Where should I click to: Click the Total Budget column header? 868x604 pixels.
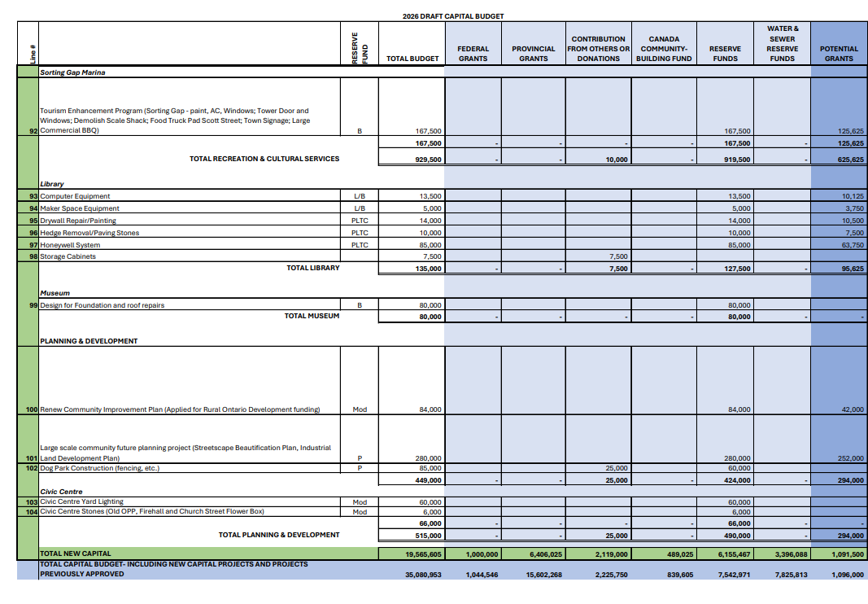[x=412, y=59]
